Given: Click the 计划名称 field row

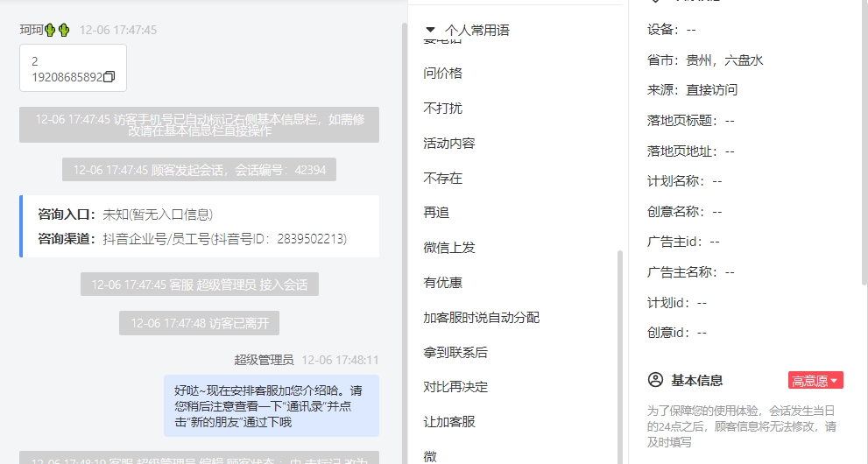Looking at the screenshot, I should point(684,181).
